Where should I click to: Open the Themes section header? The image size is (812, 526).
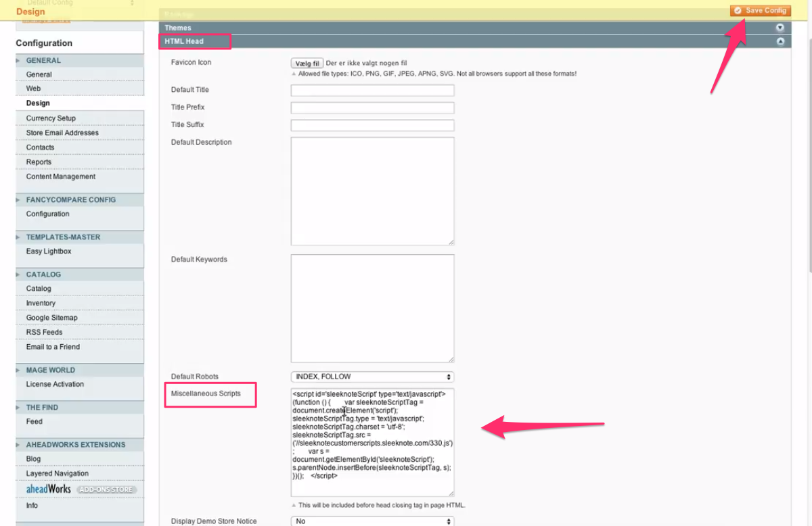click(x=474, y=28)
